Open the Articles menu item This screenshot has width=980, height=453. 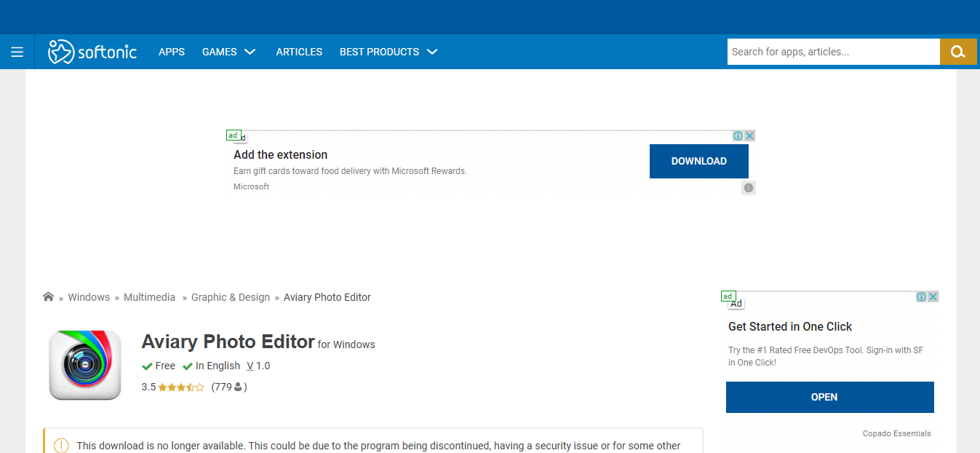pos(299,52)
